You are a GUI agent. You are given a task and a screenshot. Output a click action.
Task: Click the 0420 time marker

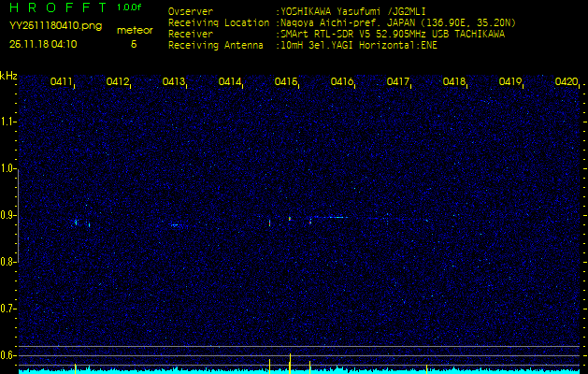(x=566, y=82)
